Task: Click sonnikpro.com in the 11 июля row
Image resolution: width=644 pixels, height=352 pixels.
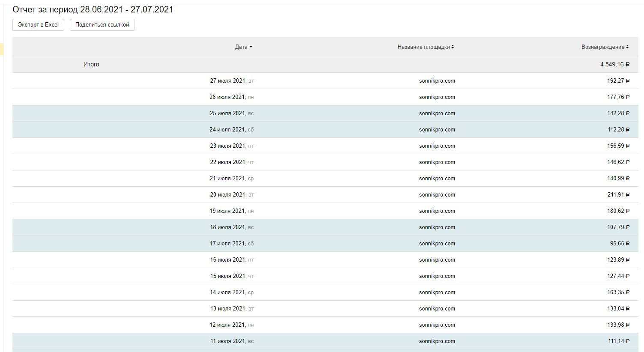Action: pyautogui.click(x=437, y=341)
